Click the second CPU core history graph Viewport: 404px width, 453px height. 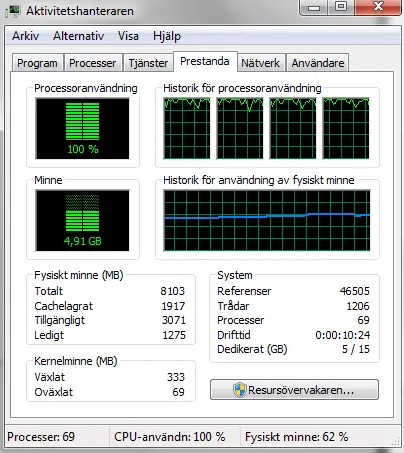240,128
